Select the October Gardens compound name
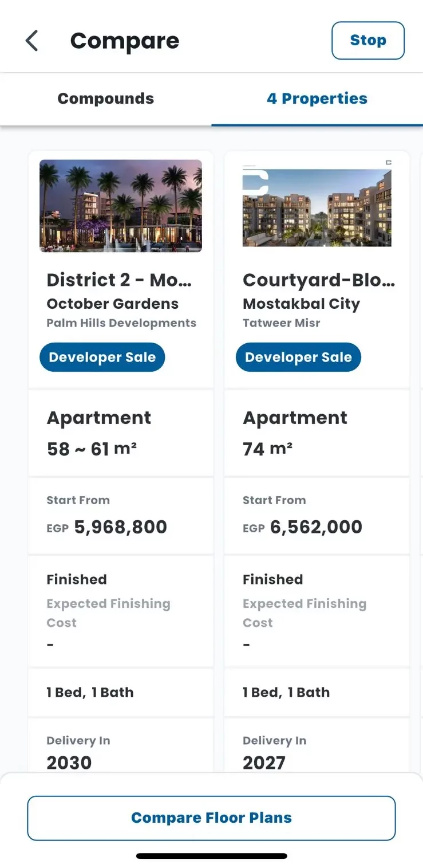This screenshot has height=868, width=423. pyautogui.click(x=113, y=304)
